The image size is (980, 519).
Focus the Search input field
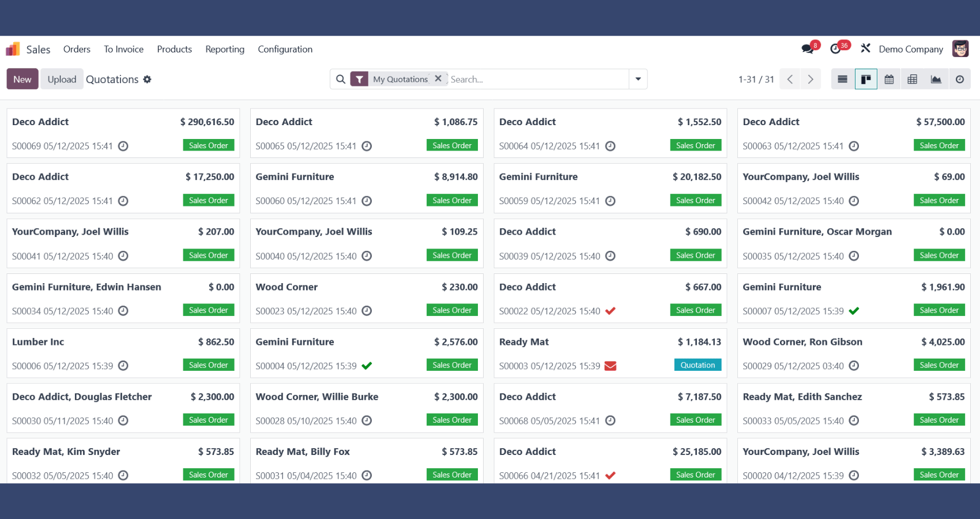pyautogui.click(x=537, y=79)
